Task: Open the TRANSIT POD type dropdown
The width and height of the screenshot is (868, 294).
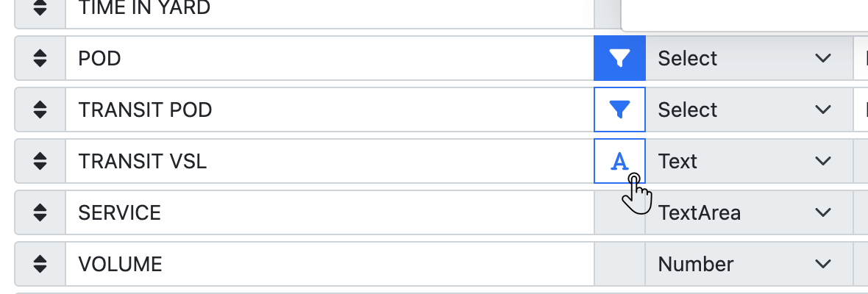Action: [744, 110]
